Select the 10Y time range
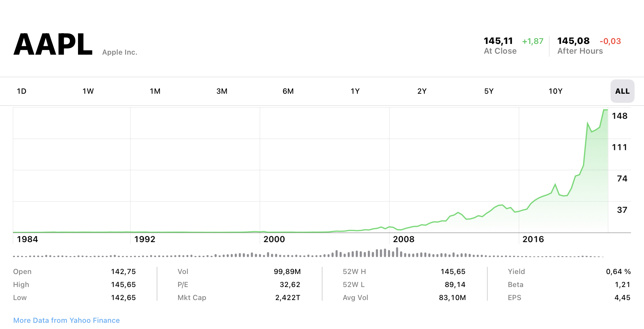This screenshot has width=644, height=329. [555, 91]
